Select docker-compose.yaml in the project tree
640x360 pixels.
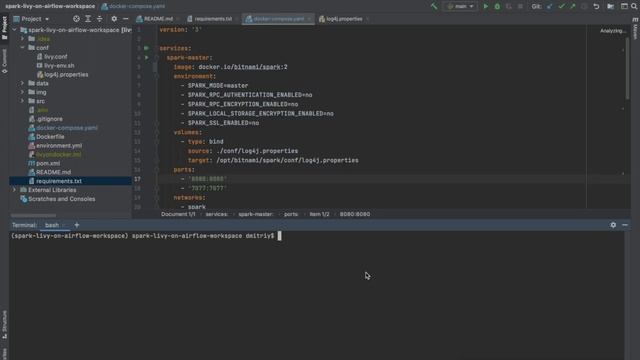click(67, 128)
